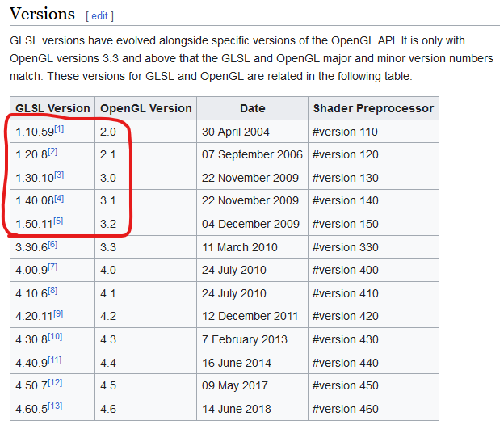Click the Date column header
The height and width of the screenshot is (429, 504).
[x=253, y=108]
